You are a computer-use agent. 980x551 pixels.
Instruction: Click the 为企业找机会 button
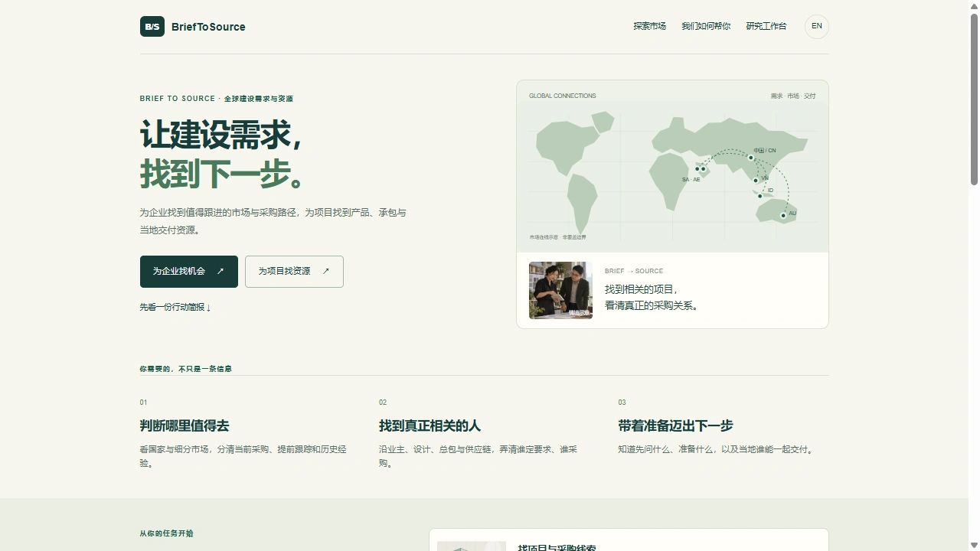pyautogui.click(x=189, y=272)
